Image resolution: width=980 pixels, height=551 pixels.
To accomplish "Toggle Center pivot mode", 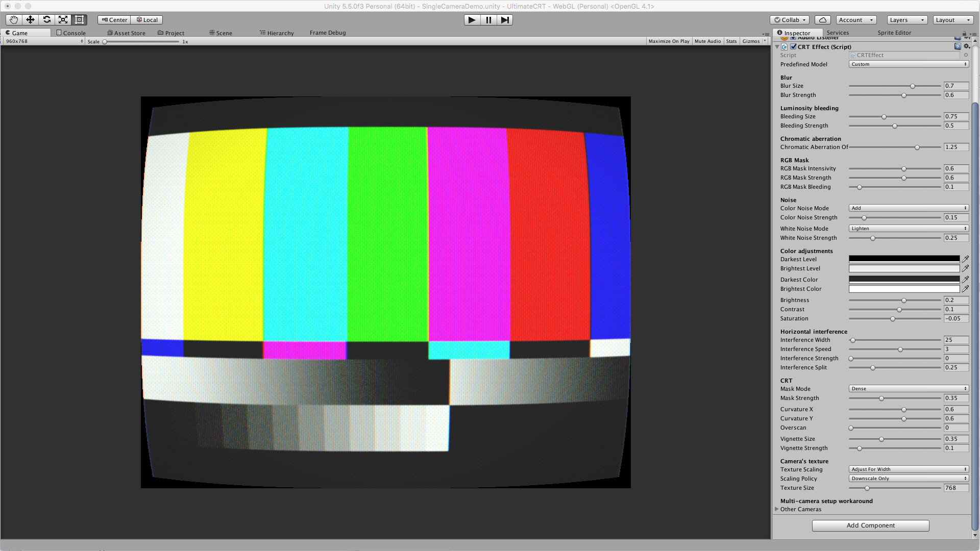I will click(x=113, y=19).
